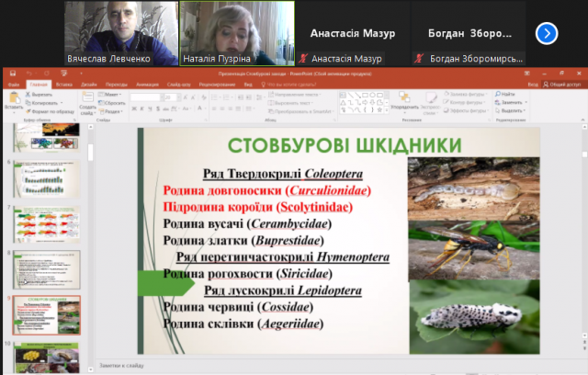
Task: Open the change case Aa dropdown
Action: point(187,108)
